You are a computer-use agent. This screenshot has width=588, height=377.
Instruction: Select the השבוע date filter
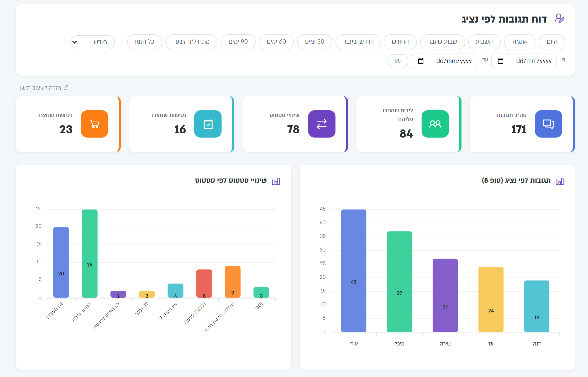(484, 42)
